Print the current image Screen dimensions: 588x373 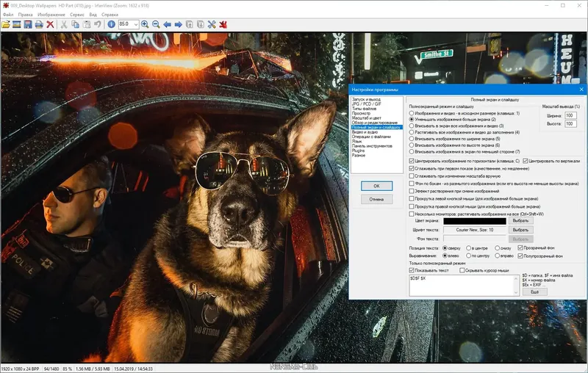coord(39,25)
